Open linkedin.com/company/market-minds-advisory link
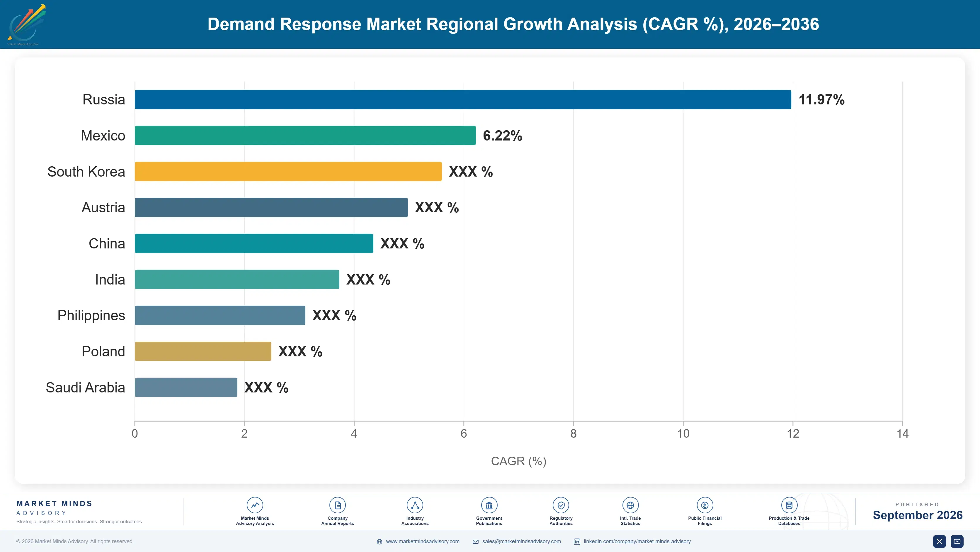Viewport: 980px width, 552px height. pyautogui.click(x=637, y=541)
